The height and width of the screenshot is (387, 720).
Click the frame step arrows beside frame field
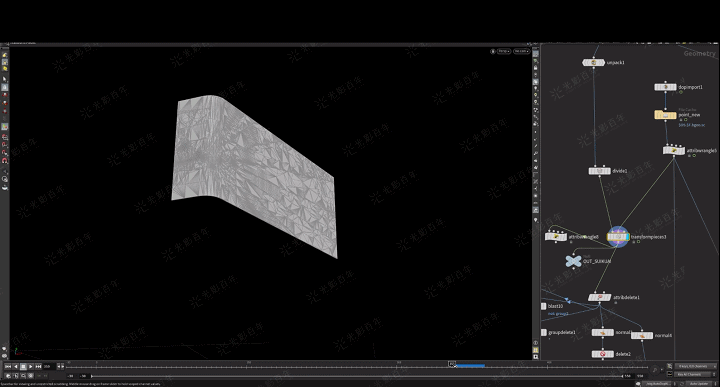pos(61,366)
